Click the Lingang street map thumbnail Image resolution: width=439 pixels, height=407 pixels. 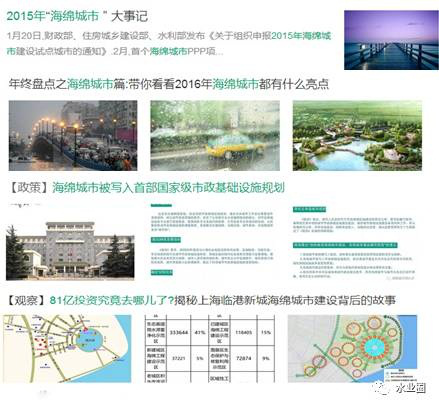tap(67, 349)
